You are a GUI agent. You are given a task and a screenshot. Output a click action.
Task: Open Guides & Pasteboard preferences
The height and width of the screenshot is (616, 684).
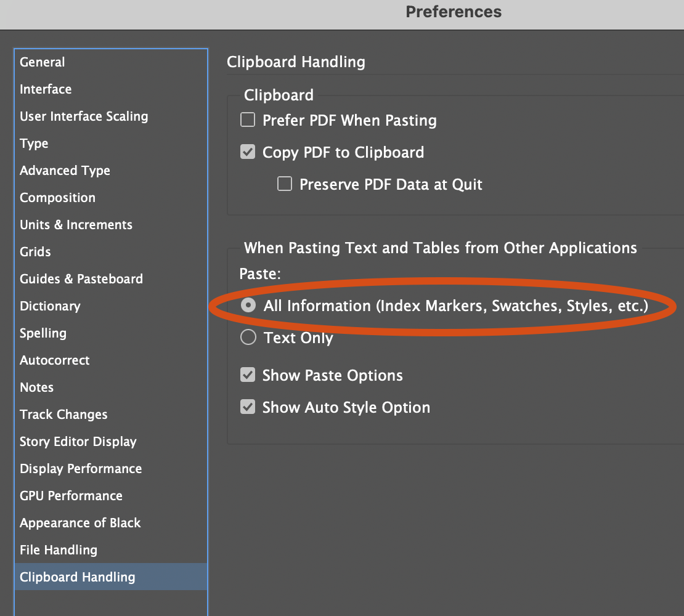coord(111,278)
